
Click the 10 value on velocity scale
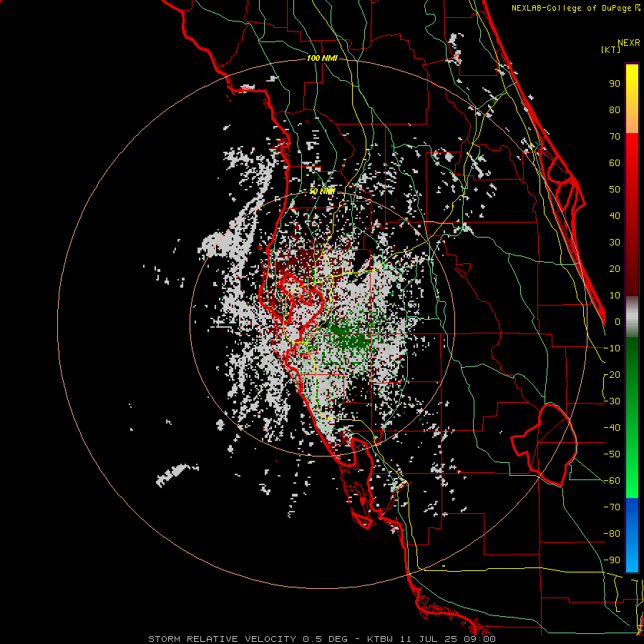click(x=615, y=296)
